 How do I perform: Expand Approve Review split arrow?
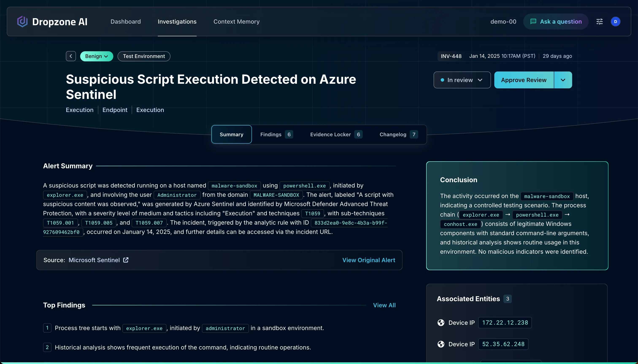tap(563, 80)
